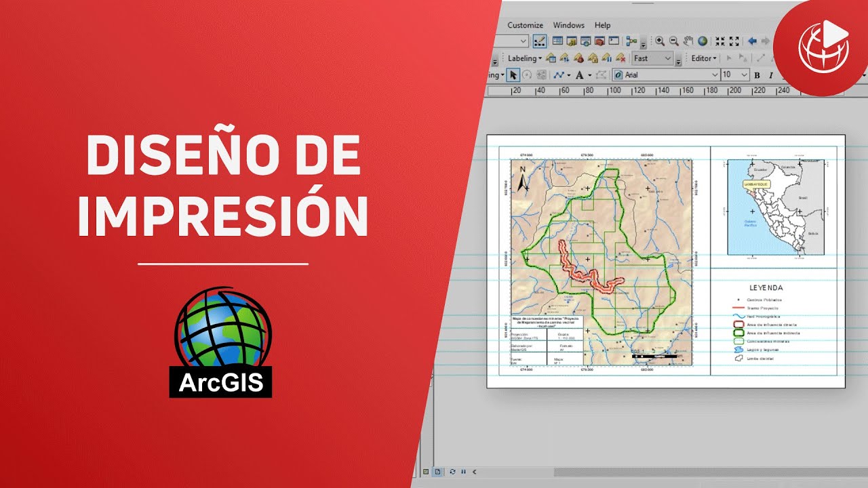Toggle the Pause Labeling button
868x488 pixels.
click(606, 58)
